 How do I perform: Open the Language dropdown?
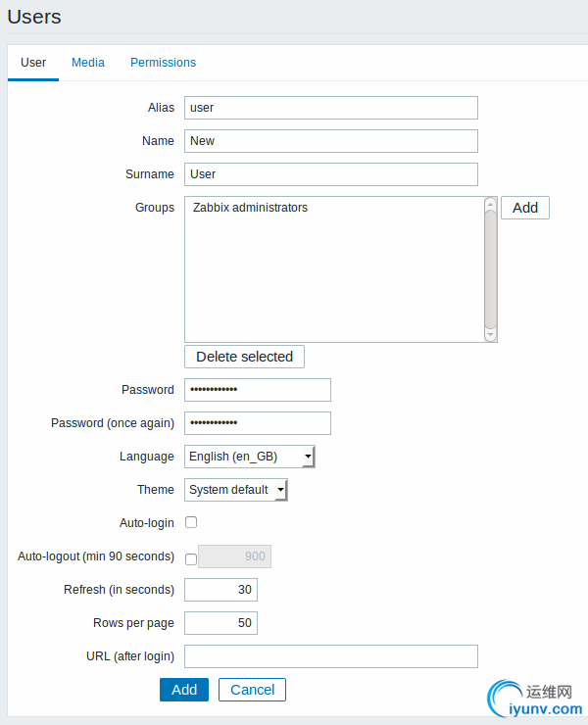coord(250,457)
